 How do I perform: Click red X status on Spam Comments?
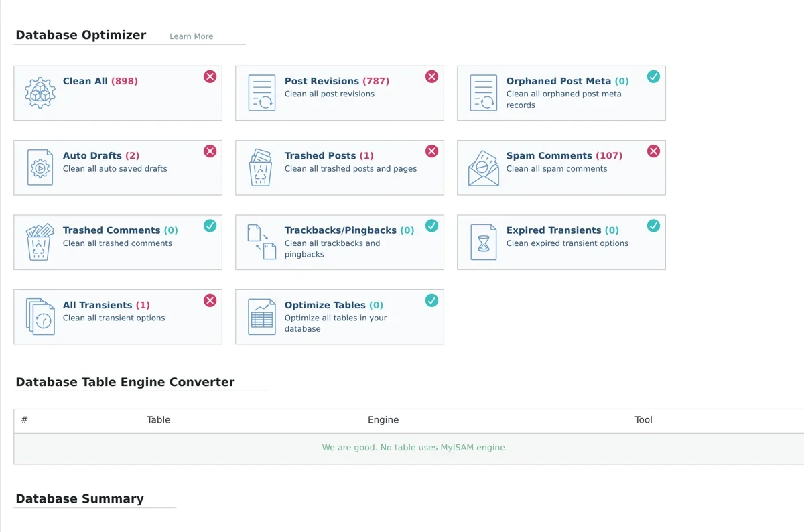pos(654,151)
